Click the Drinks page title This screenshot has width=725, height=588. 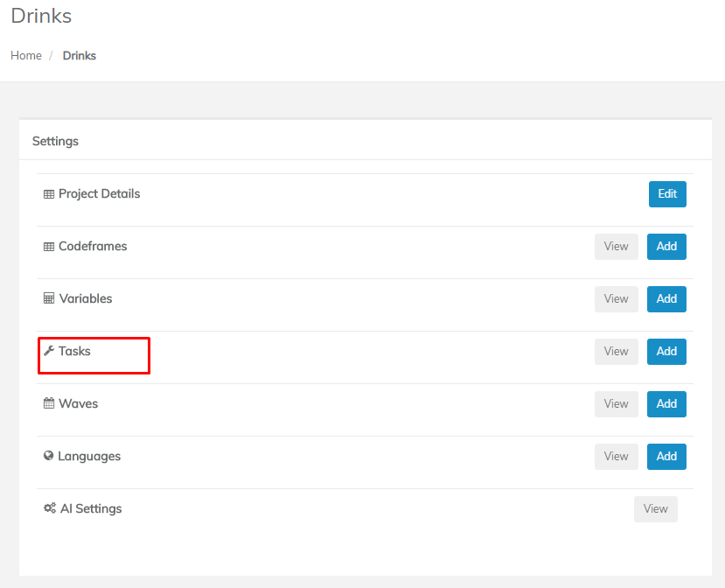click(x=41, y=16)
